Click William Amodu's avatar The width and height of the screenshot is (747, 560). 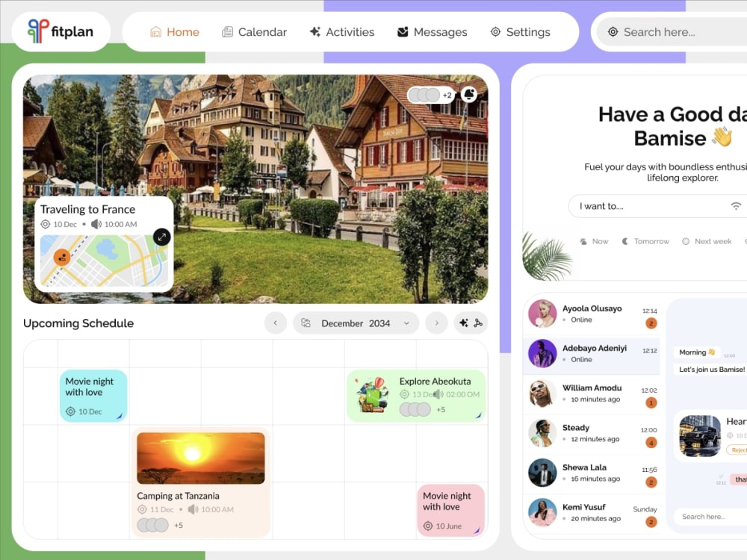point(542,393)
